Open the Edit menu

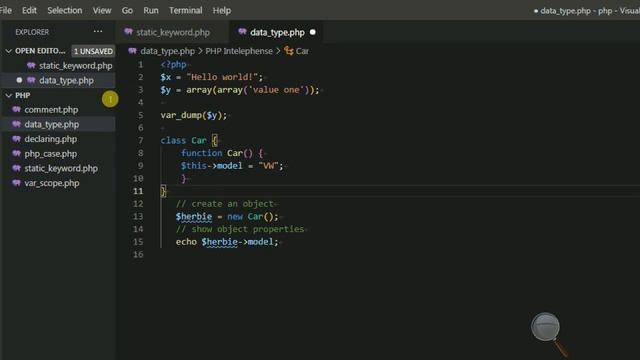pos(29,10)
